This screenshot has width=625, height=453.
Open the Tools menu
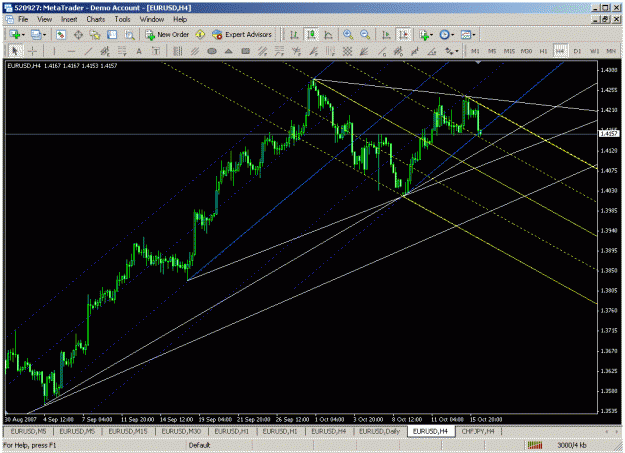(x=122, y=19)
